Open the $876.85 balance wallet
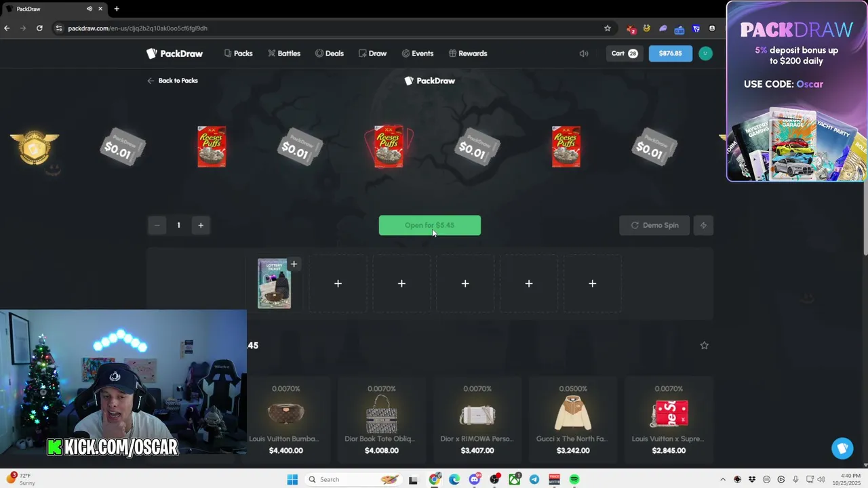The height and width of the screenshot is (488, 868). point(670,54)
